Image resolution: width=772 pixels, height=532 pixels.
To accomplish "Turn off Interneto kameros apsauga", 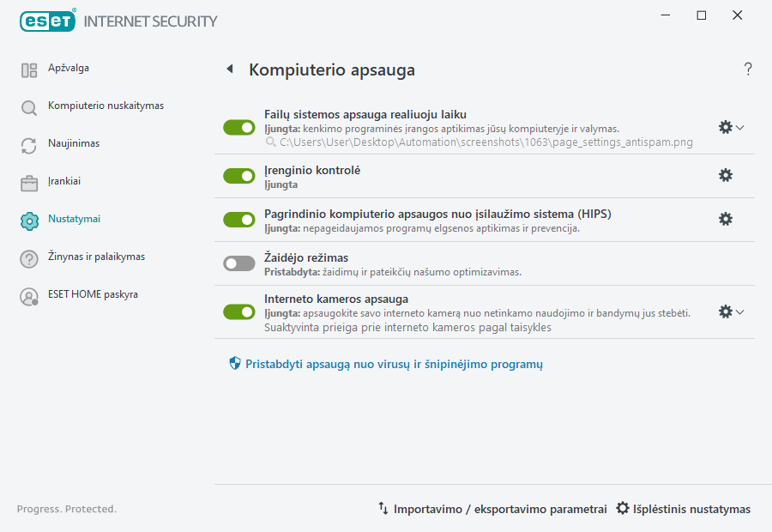I will (x=238, y=311).
